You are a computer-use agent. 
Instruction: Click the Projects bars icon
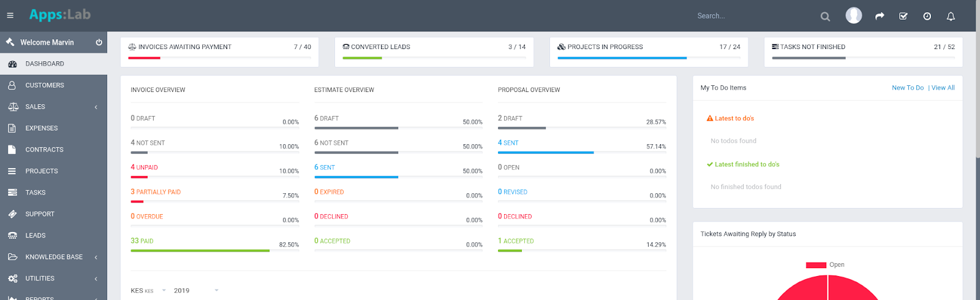12,171
